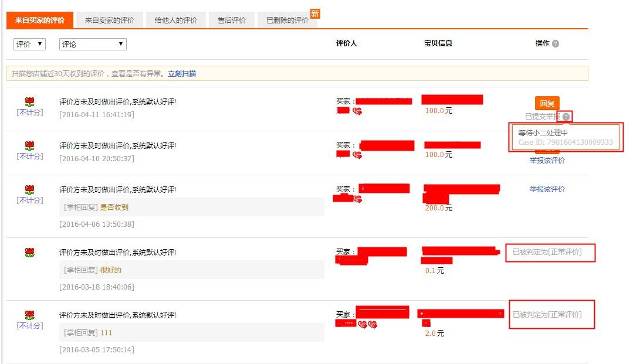Screen dimensions: 640x364
Task: Click the 立刻扫描 link
Action: [x=182, y=74]
